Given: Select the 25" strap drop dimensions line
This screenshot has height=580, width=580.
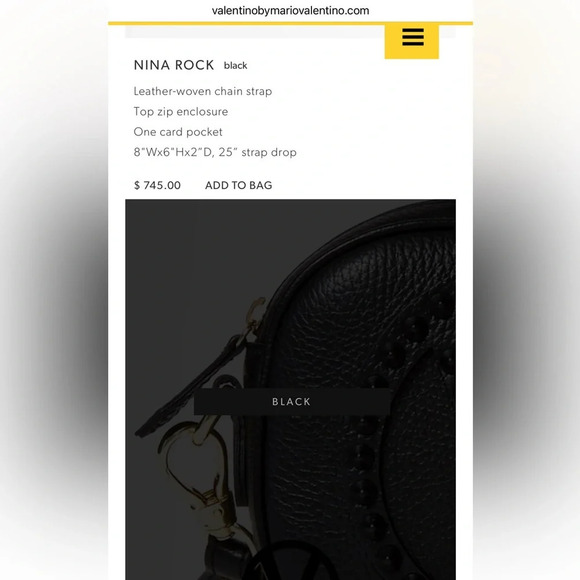Looking at the screenshot, I should (x=215, y=152).
